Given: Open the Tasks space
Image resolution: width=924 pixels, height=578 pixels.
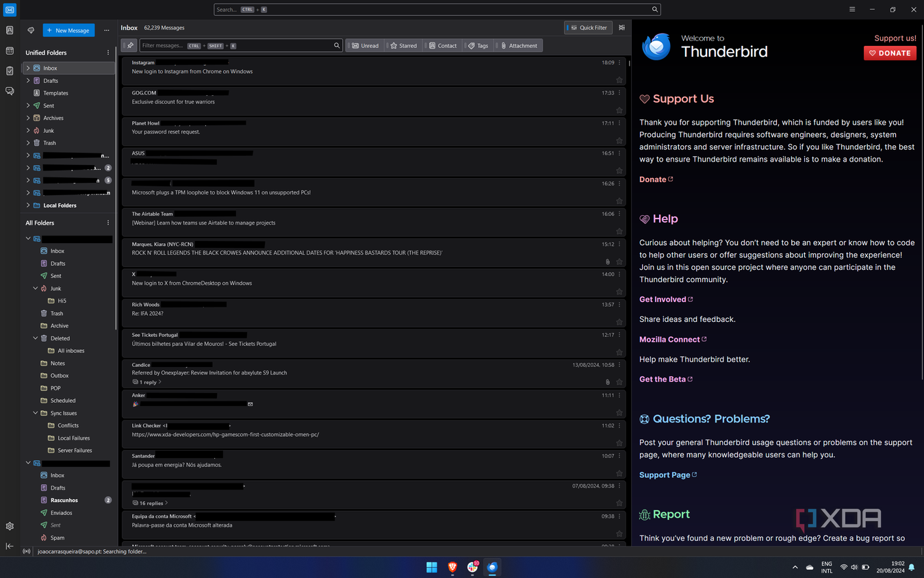Looking at the screenshot, I should 10,71.
